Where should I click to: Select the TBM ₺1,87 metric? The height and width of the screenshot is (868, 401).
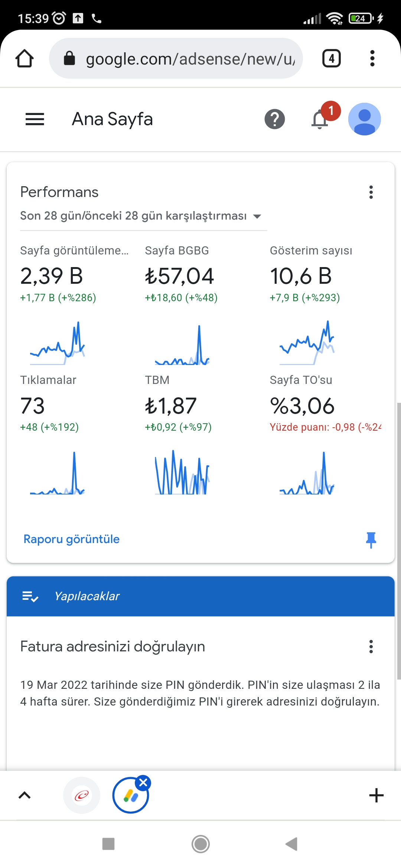pos(178,404)
